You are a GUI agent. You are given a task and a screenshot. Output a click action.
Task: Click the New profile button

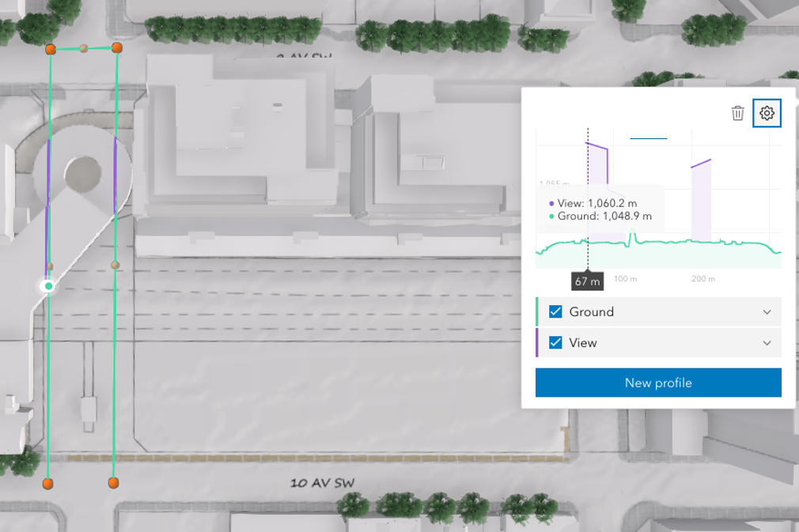658,383
